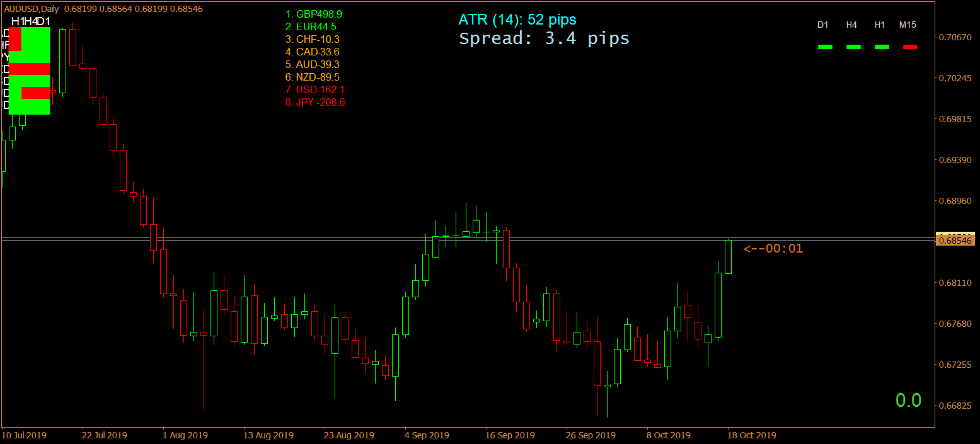The height and width of the screenshot is (444, 980).
Task: Click the 0.70245 price axis label
Action: [955, 79]
